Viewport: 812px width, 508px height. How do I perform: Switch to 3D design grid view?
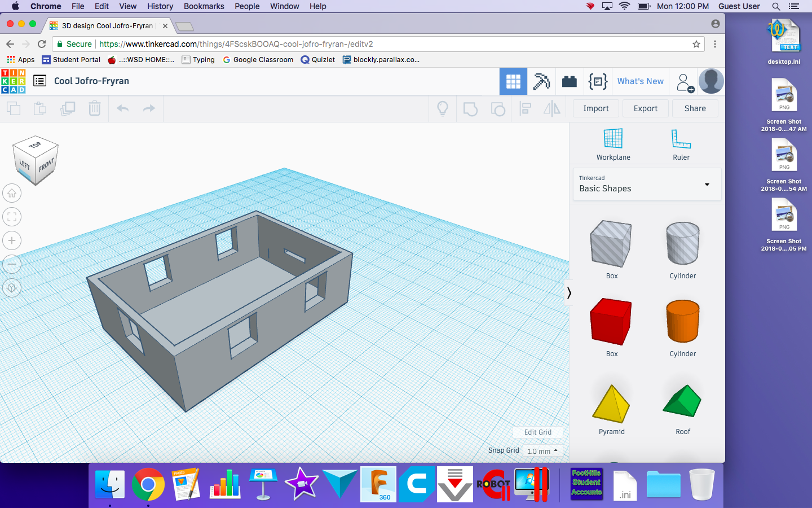pyautogui.click(x=513, y=81)
